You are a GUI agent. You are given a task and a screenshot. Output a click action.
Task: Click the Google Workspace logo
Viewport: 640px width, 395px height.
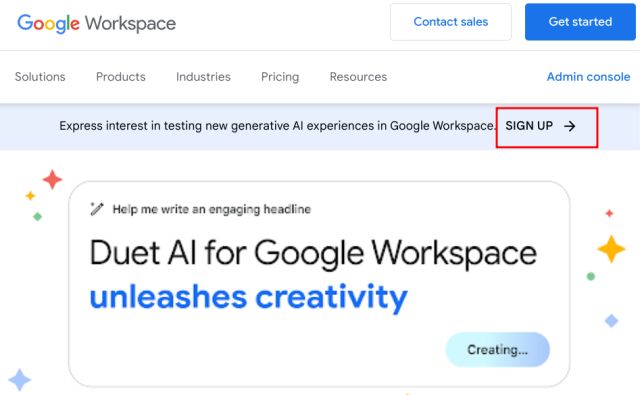tap(96, 23)
